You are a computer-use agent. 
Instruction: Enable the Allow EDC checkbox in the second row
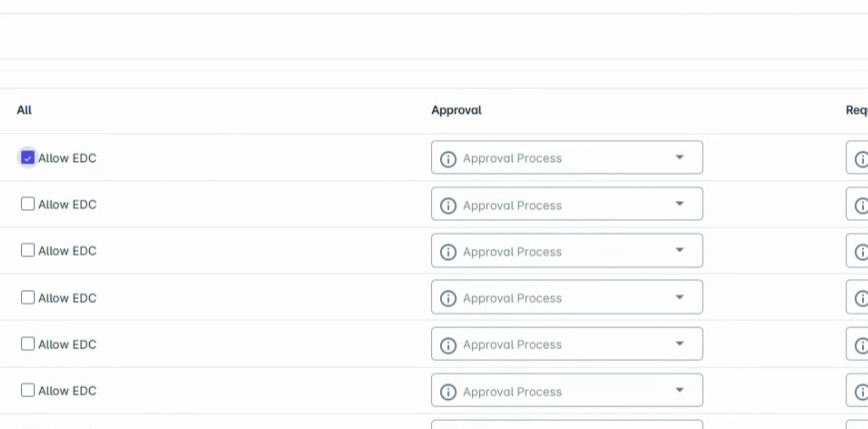click(x=27, y=204)
